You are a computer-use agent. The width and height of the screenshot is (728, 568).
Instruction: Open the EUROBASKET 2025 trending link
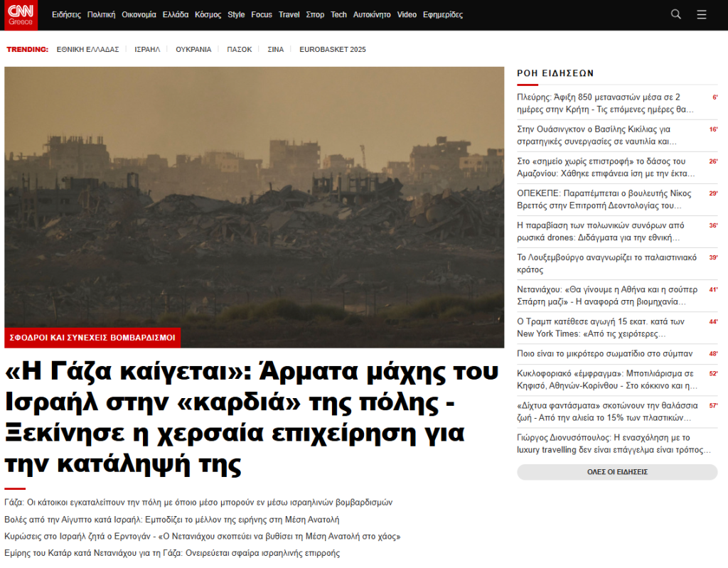(x=333, y=50)
